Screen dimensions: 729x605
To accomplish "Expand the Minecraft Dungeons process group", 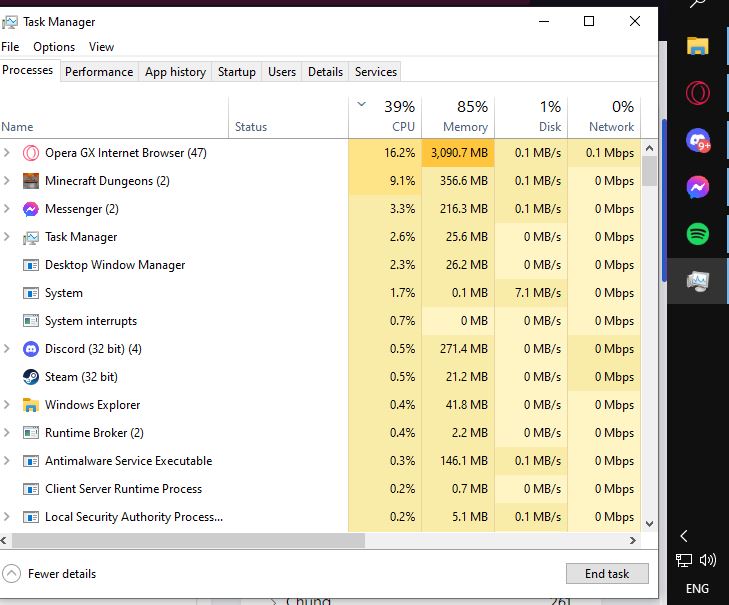I will [8, 181].
